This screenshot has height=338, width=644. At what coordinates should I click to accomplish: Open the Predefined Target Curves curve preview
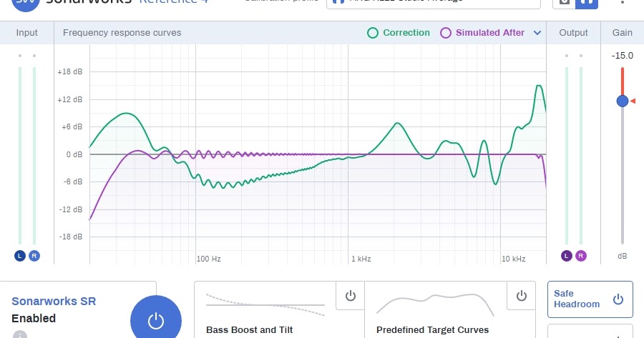click(x=435, y=304)
